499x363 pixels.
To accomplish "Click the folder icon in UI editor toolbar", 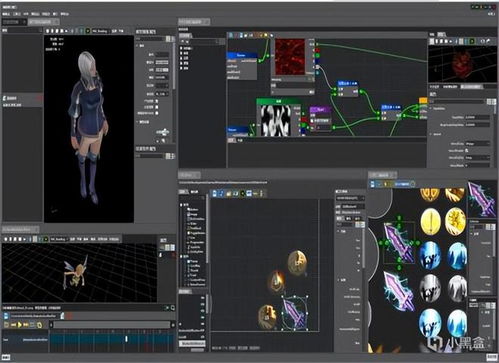I will pyautogui.click(x=229, y=193).
